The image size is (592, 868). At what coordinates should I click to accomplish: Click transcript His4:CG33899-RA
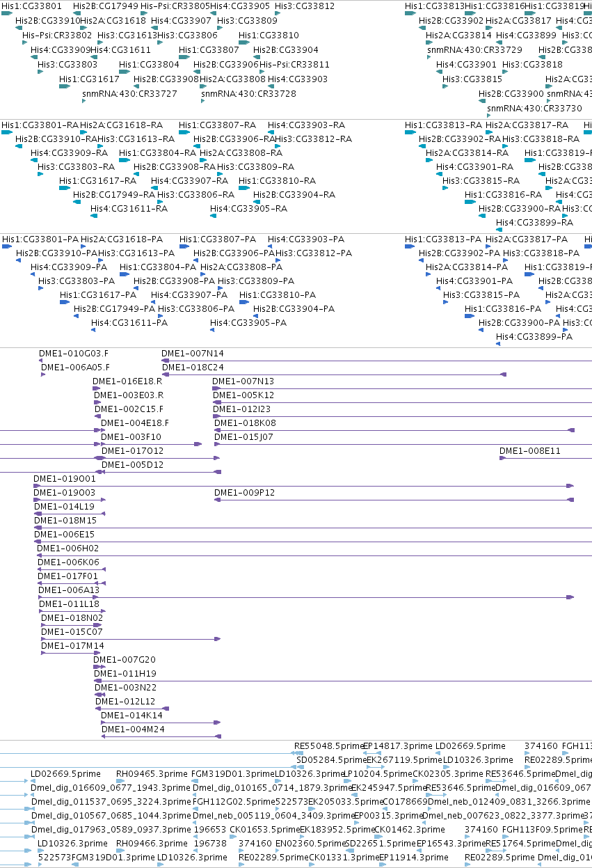pyautogui.click(x=534, y=223)
